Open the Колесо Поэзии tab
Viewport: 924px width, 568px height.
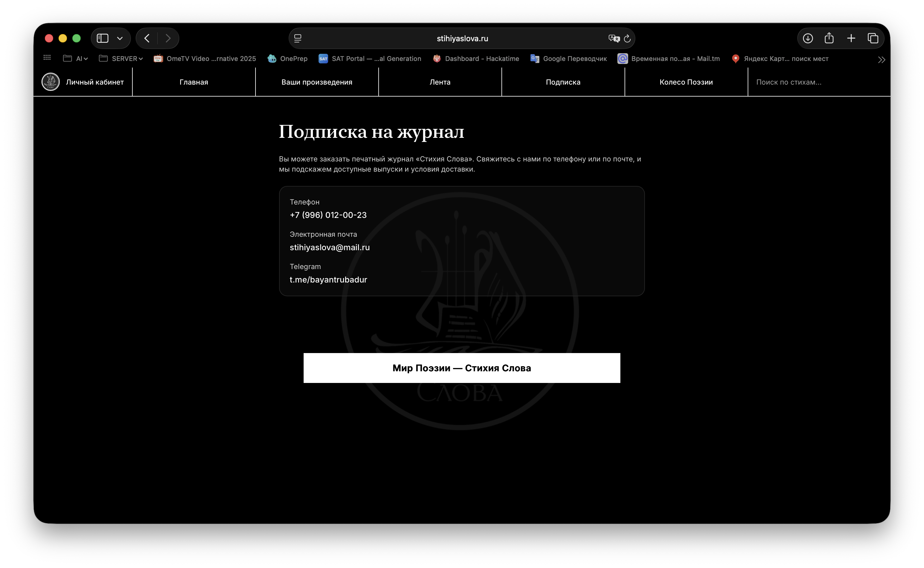686,82
